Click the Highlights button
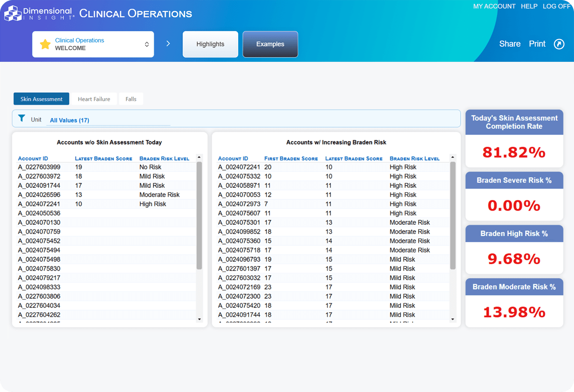574x392 pixels. coord(210,44)
